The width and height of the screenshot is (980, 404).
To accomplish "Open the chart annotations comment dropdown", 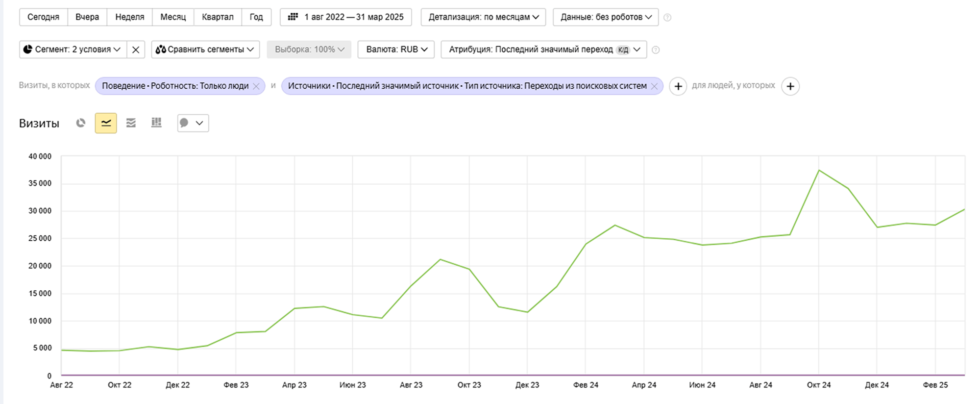I will pyautogui.click(x=193, y=123).
